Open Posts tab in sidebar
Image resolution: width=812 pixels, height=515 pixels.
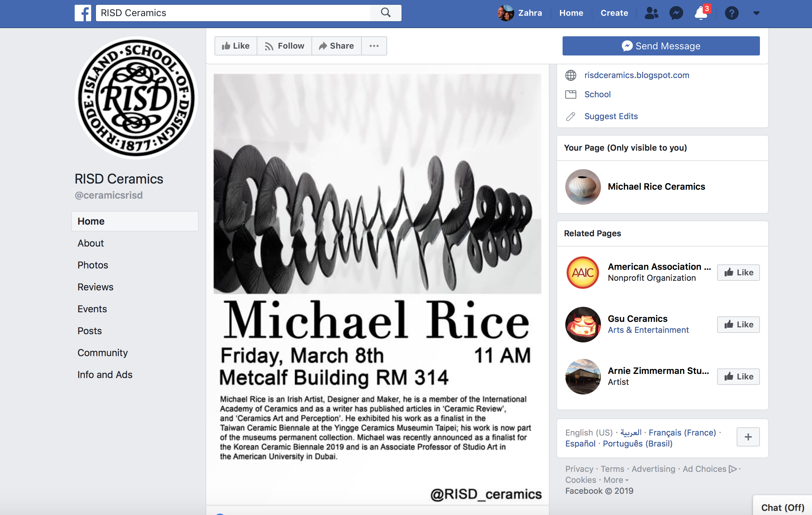tap(89, 331)
